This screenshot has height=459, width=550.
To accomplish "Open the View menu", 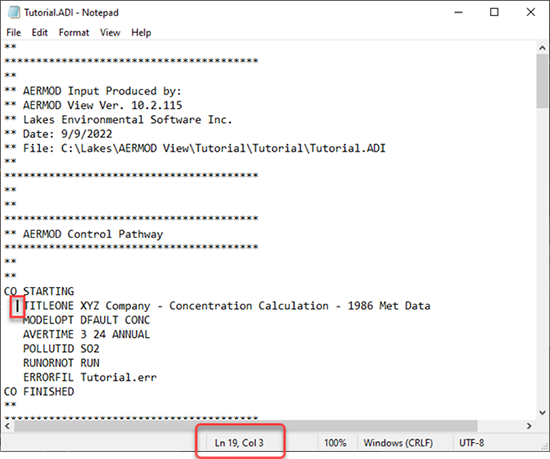I will [110, 33].
